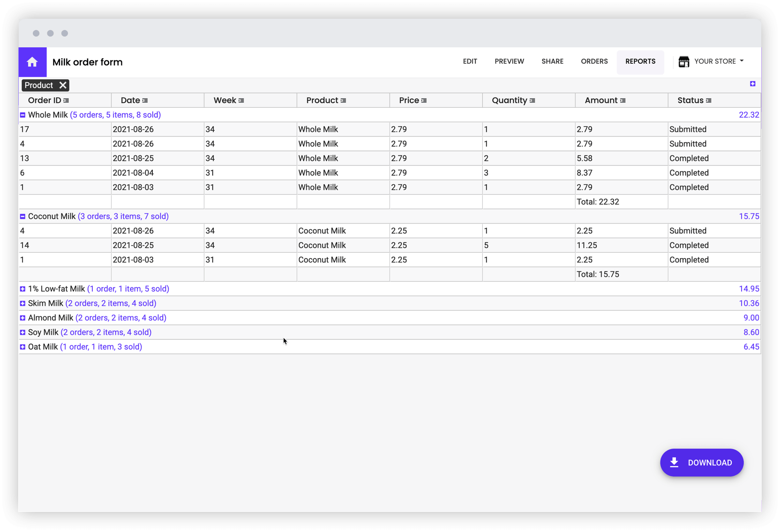Viewport: 780px width, 532px height.
Task: Open the Amount column menu icon
Action: click(x=622, y=100)
